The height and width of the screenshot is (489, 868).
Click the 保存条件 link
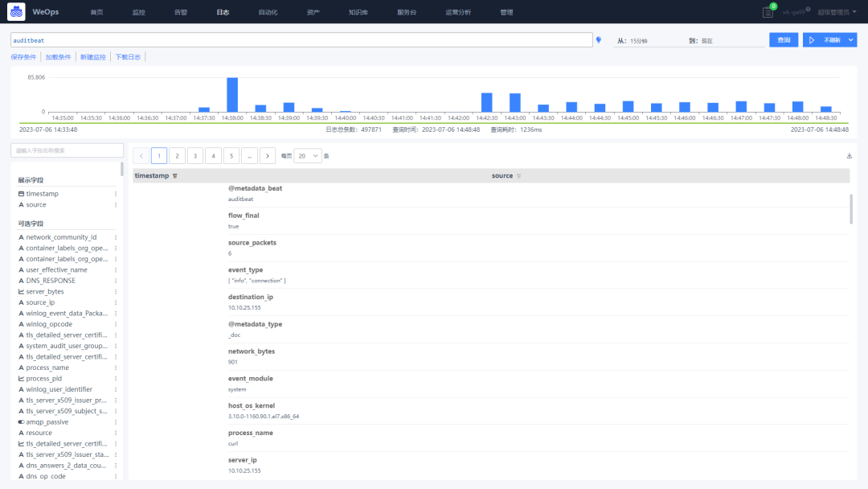23,57
